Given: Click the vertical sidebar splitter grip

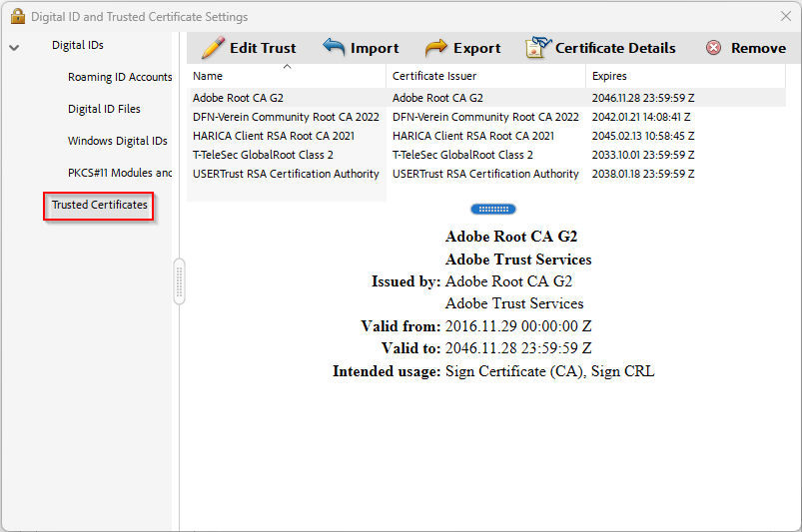Looking at the screenshot, I should pos(179,281).
